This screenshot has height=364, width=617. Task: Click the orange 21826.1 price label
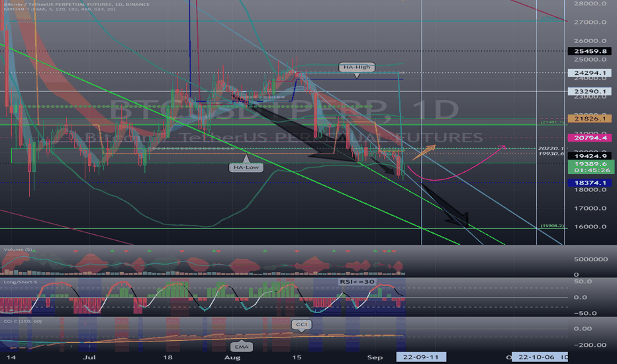(589, 118)
